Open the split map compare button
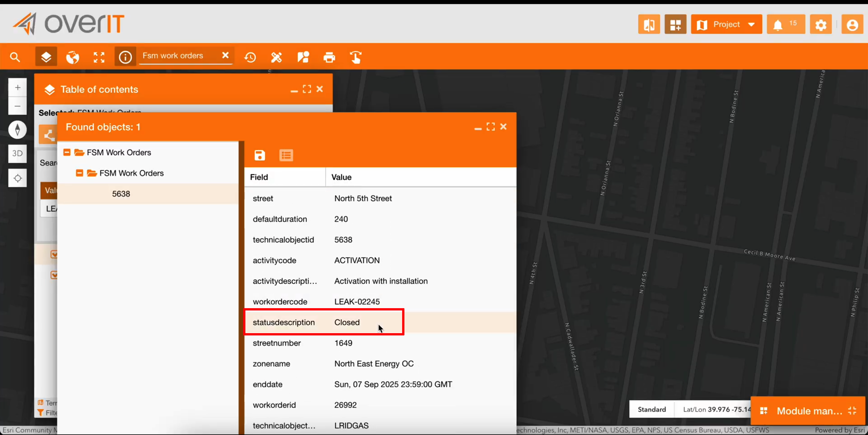The height and width of the screenshot is (435, 868). tap(649, 24)
